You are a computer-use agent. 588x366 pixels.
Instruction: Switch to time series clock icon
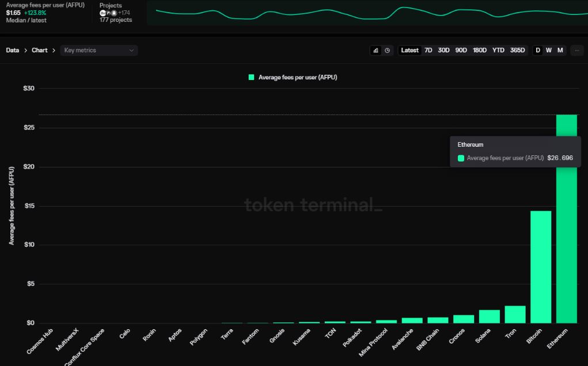387,50
